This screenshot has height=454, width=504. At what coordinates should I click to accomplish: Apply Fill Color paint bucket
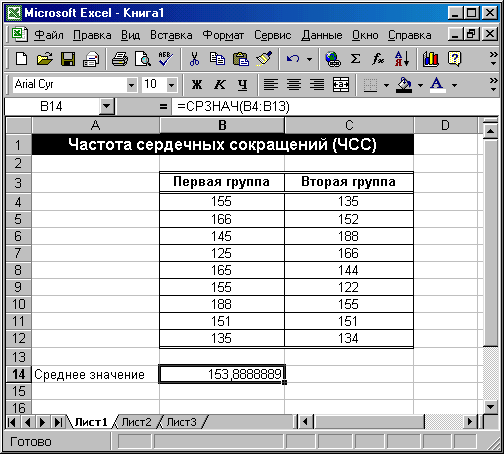pos(404,85)
